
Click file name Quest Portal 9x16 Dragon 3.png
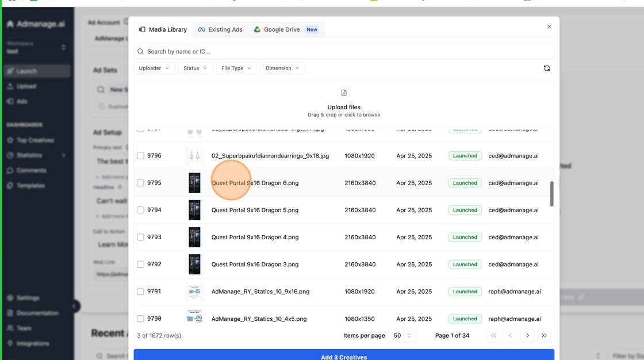255,264
